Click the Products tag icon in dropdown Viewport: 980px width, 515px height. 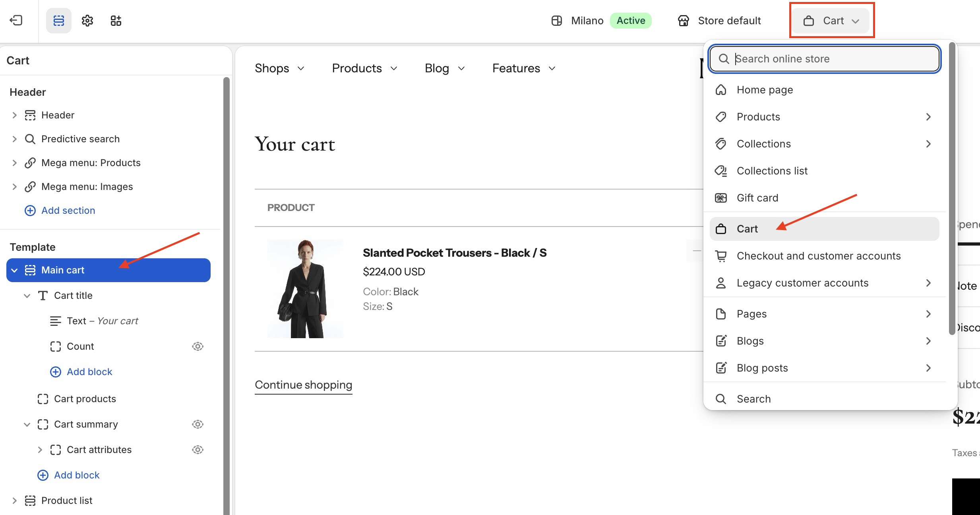pyautogui.click(x=721, y=117)
